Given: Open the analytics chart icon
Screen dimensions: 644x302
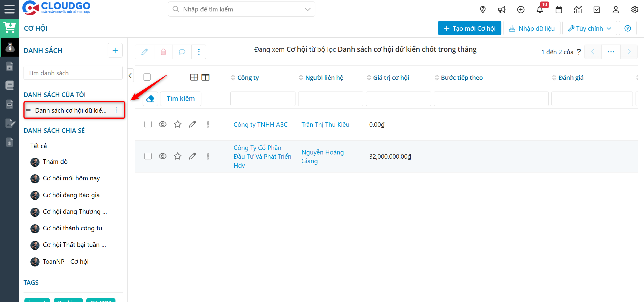Looking at the screenshot, I should point(578,10).
